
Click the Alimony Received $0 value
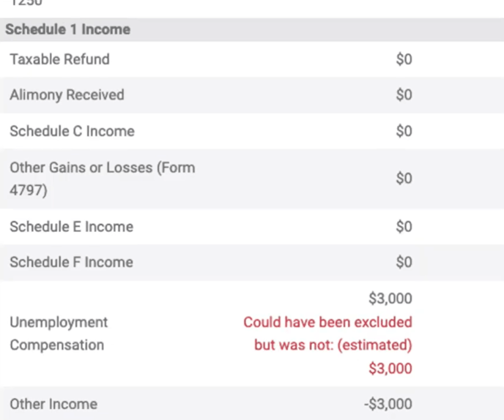coord(404,95)
